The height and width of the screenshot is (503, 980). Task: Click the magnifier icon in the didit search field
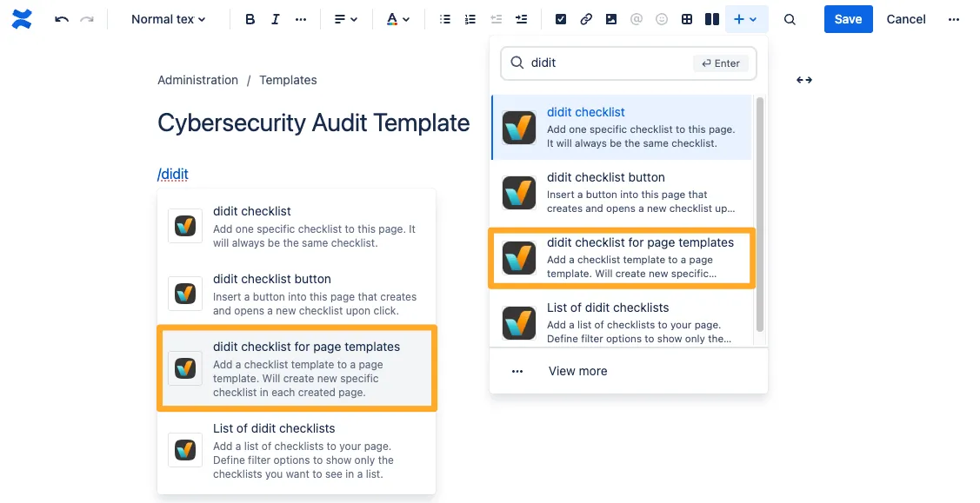click(x=517, y=63)
